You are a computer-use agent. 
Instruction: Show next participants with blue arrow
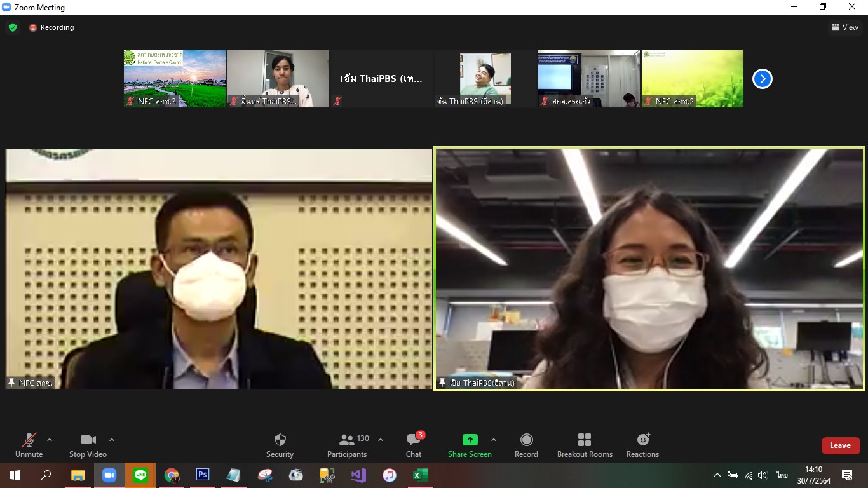762,79
